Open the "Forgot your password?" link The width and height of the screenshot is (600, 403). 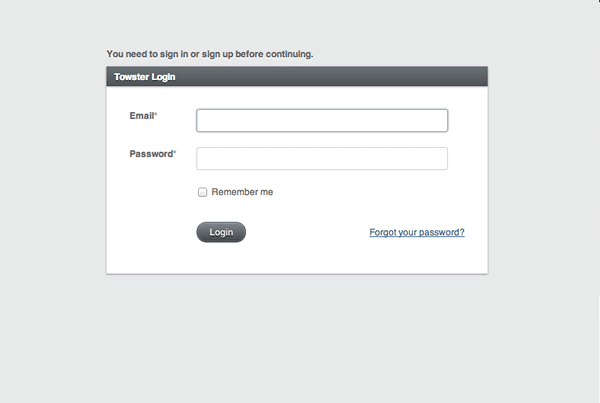(x=416, y=232)
